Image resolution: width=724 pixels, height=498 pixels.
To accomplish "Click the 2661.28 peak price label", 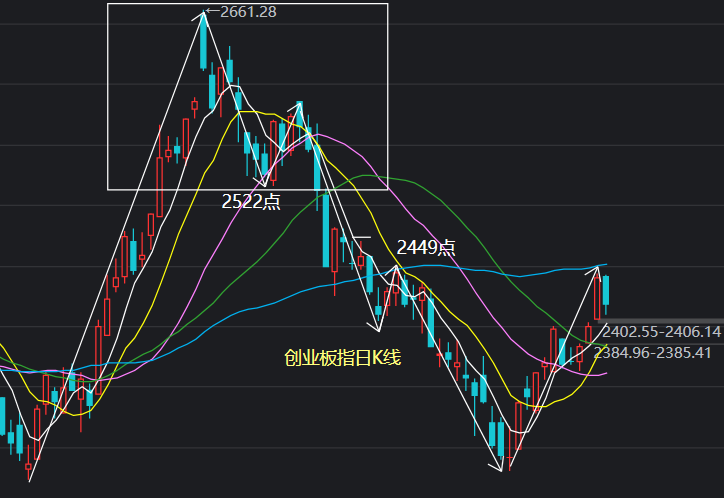I will click(248, 12).
